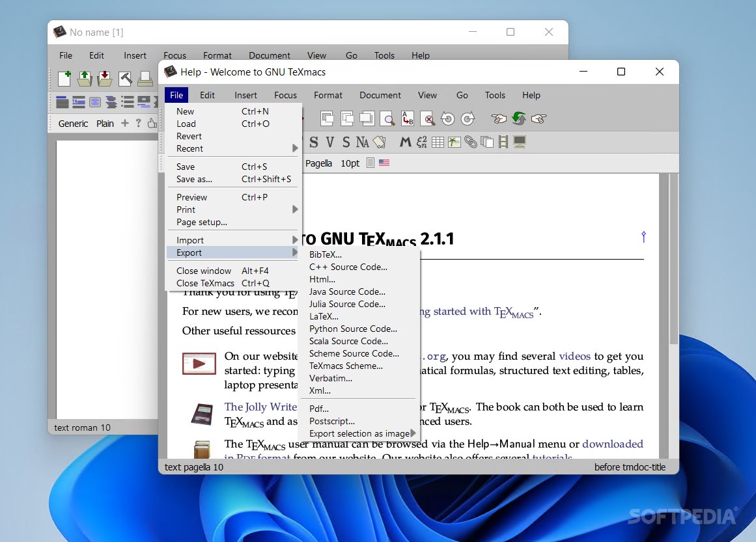Image resolution: width=756 pixels, height=542 pixels.
Task: Click Save file icon in No name window
Action: (x=105, y=78)
